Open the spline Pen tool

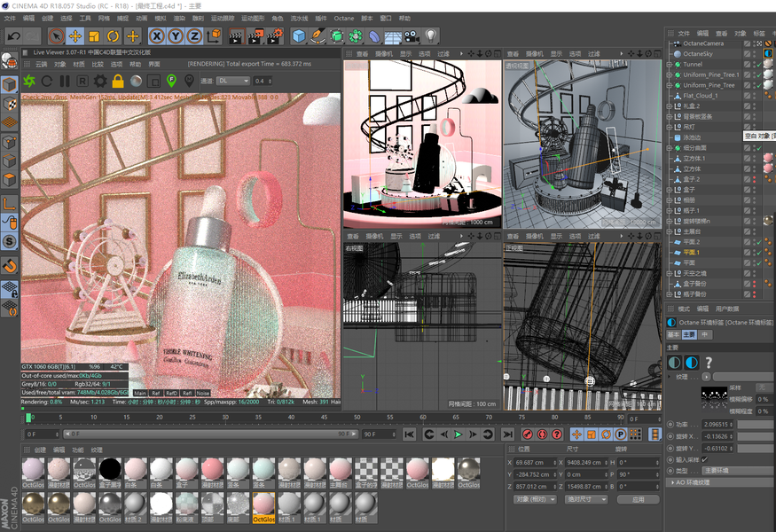(x=317, y=36)
